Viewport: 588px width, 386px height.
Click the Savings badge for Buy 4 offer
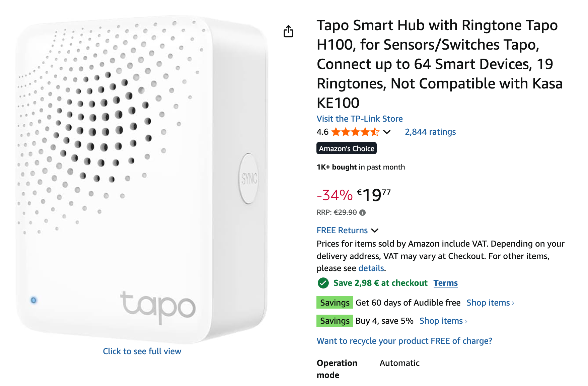(335, 321)
